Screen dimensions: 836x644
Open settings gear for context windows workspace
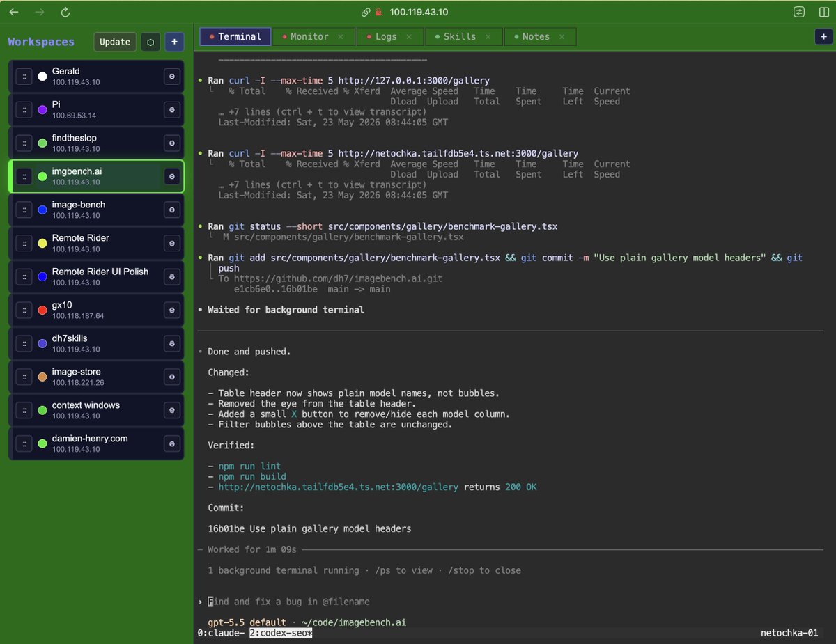[172, 411]
